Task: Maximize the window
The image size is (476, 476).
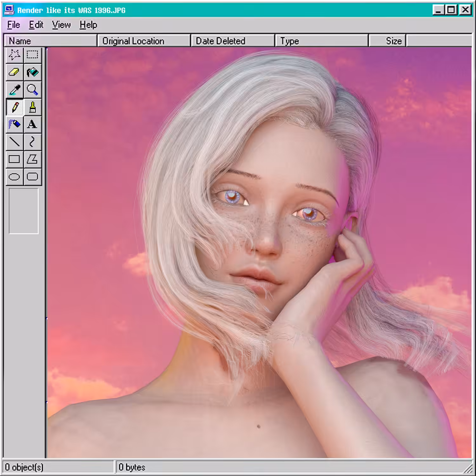Action: 451,10
